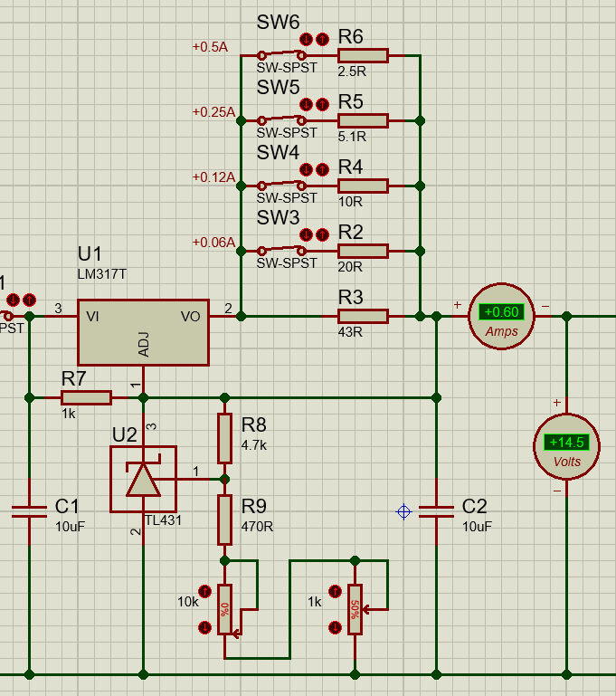Click the blue origin marker near C2
The height and width of the screenshot is (696, 616).
pyautogui.click(x=404, y=512)
